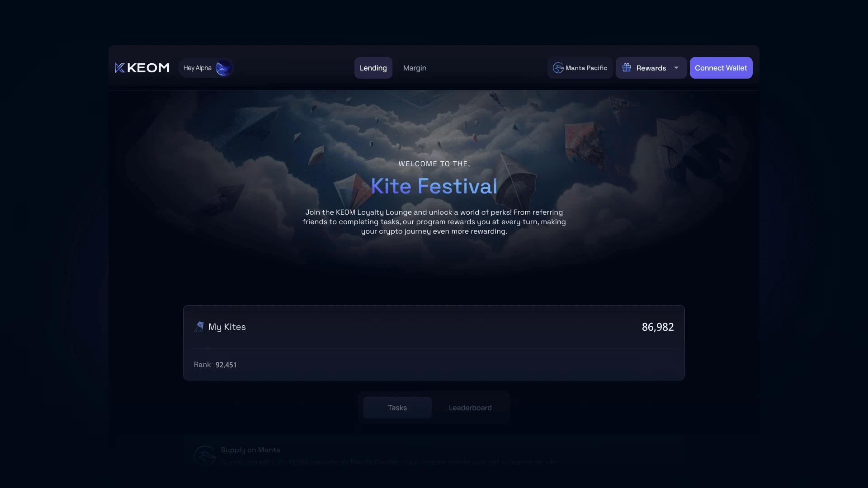Click the Manta Pacific network icon
This screenshot has height=488, width=868.
[x=558, y=68]
